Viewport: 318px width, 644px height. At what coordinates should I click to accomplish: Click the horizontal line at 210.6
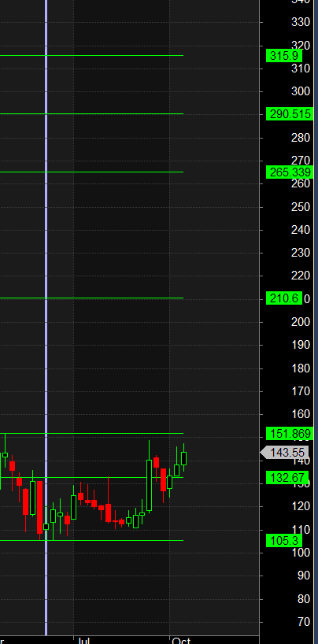coord(91,298)
